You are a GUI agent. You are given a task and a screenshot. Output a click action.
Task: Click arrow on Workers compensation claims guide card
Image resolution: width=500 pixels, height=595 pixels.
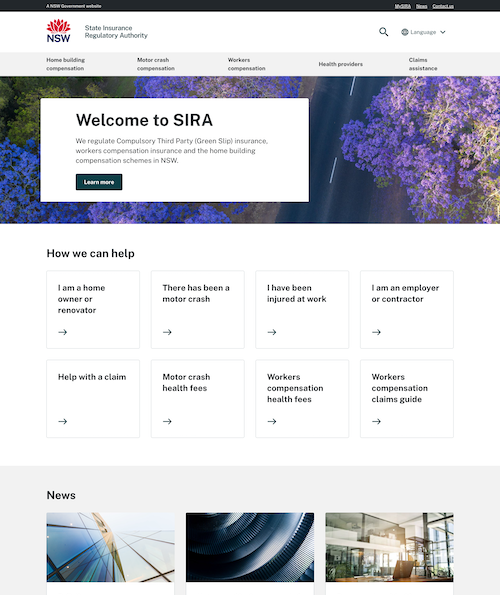click(x=376, y=421)
